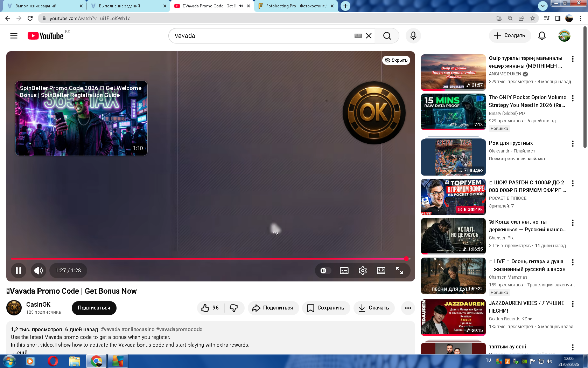Viewport: 588px width, 368px height.
Task: Switch to Fotohosting.Pro tab
Action: (x=296, y=6)
